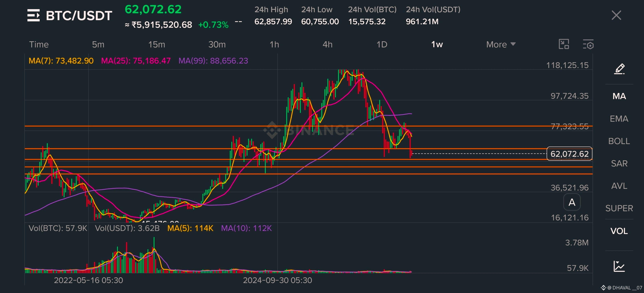
Task: Tap the current price tag on the axis
Action: click(570, 154)
